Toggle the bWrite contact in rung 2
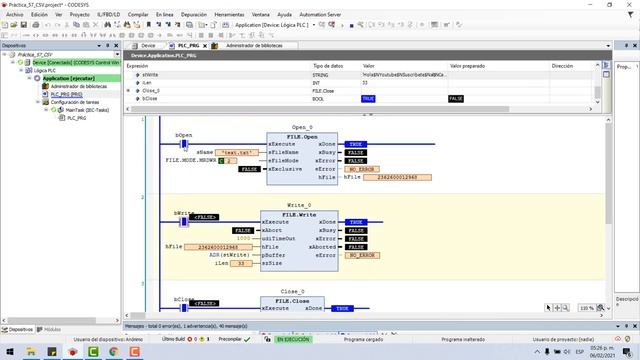The image size is (640, 360). (x=184, y=222)
